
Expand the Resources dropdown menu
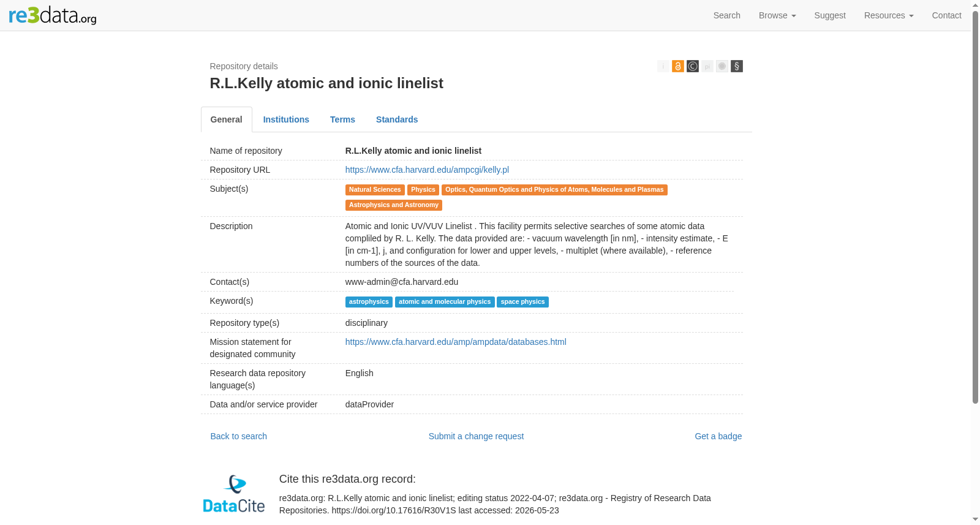889,15
